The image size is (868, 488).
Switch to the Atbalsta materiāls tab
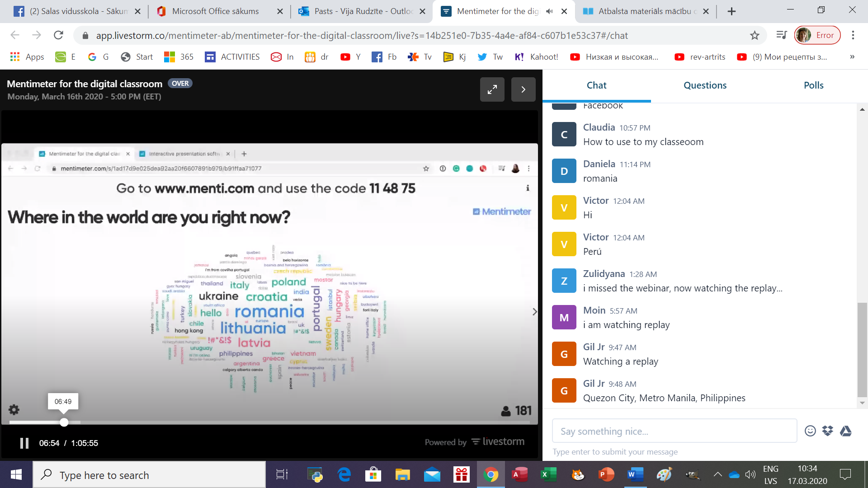(x=646, y=11)
